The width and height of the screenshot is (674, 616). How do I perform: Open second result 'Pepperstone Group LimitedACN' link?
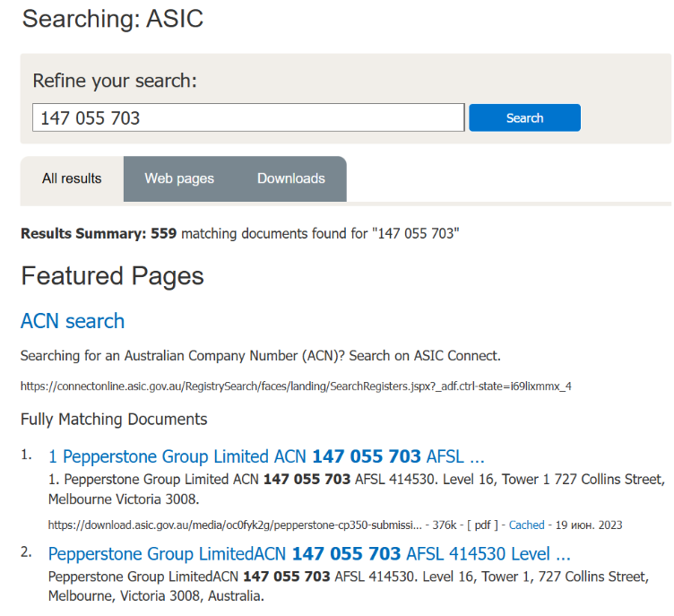(x=309, y=553)
